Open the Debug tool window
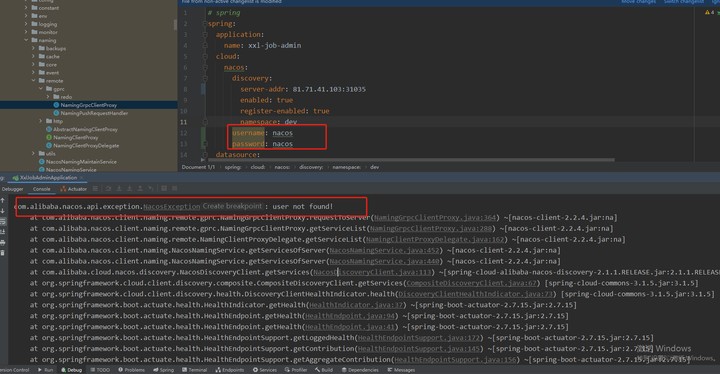Viewport: 720px width, 374px height. click(71, 370)
